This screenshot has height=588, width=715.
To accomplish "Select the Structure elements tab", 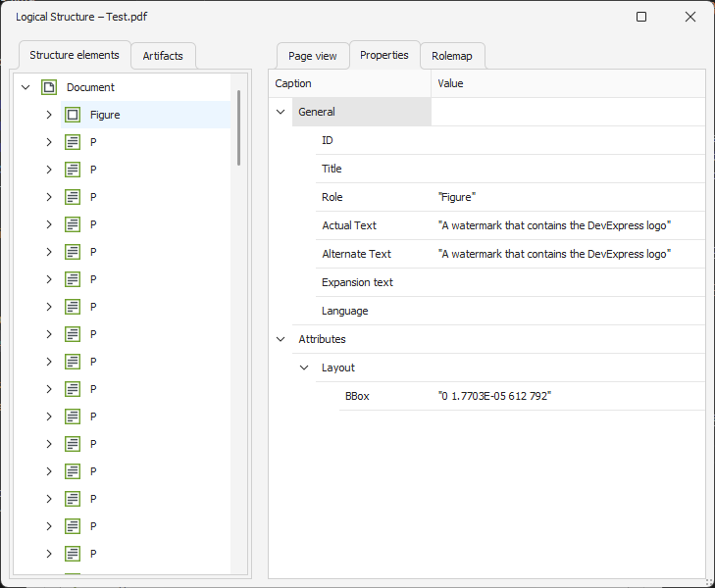I will click(75, 55).
